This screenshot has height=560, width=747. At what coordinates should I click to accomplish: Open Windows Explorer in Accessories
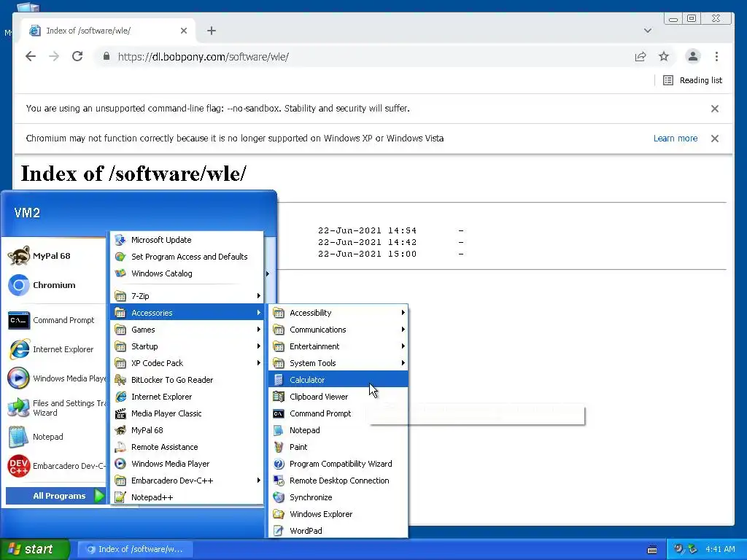point(338,514)
